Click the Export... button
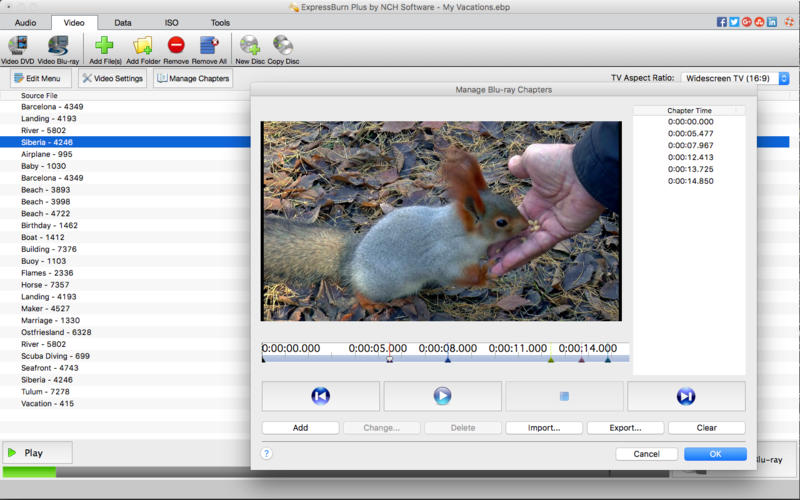Viewport: 800px width, 500px height. coord(626,428)
